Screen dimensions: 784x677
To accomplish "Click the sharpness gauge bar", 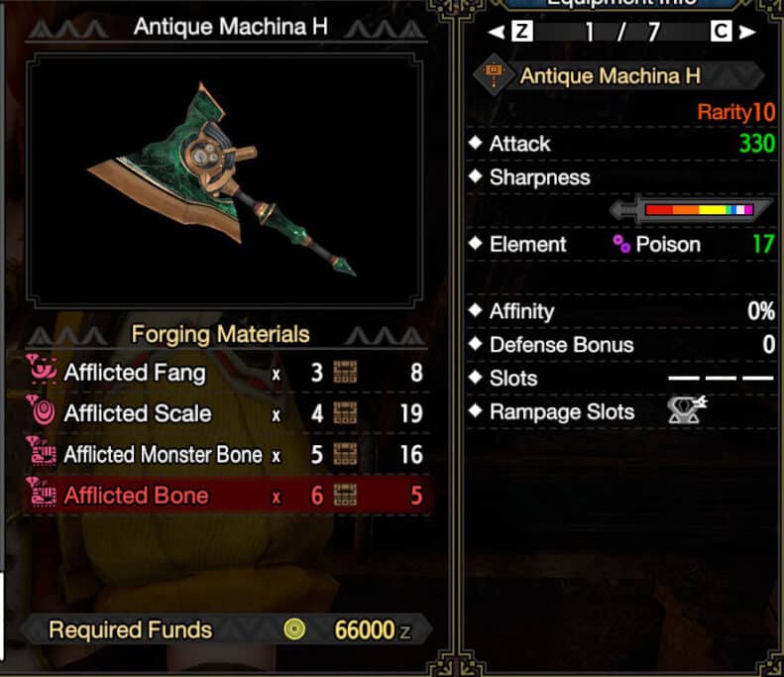I will pos(690,209).
